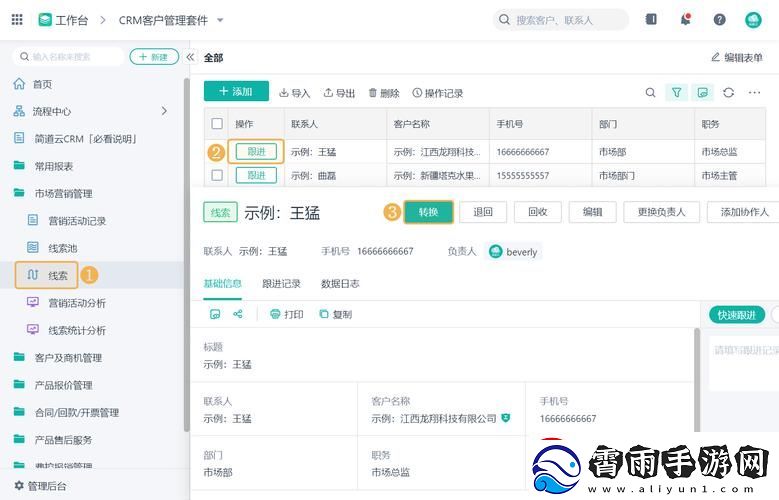Click the 编辑 button
779x500 pixels.
(592, 212)
